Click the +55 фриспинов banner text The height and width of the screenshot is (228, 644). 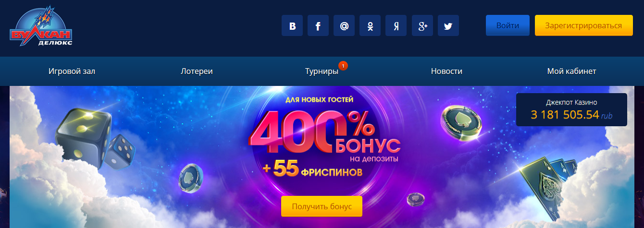coord(312,170)
